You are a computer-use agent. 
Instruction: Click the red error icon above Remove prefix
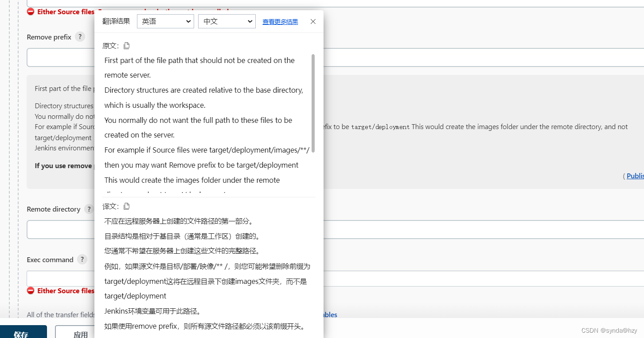click(x=31, y=12)
